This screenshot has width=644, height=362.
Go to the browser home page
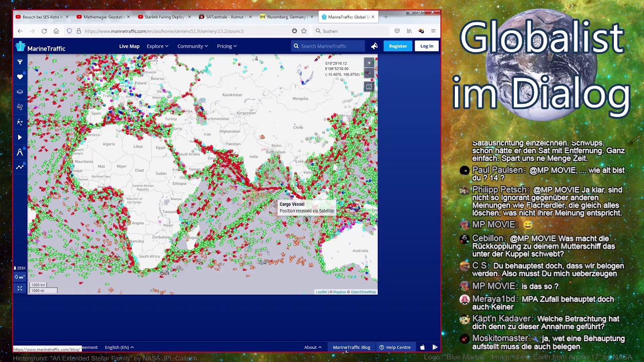(x=56, y=31)
